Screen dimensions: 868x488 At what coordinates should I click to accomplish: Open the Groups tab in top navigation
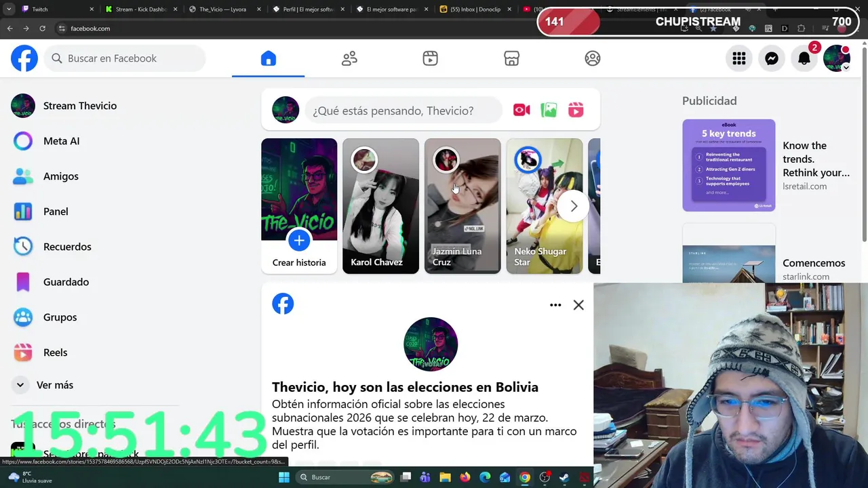(593, 58)
